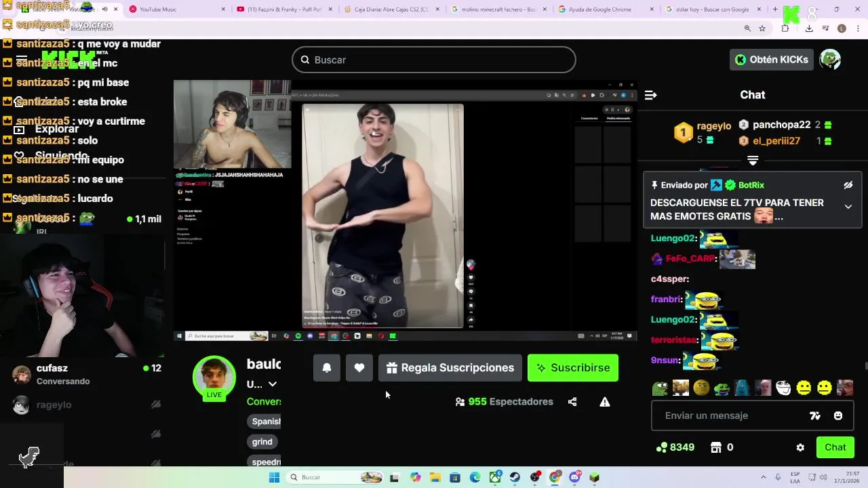The height and width of the screenshot is (488, 868).
Task: Expand the stream title chevron
Action: [x=273, y=384]
